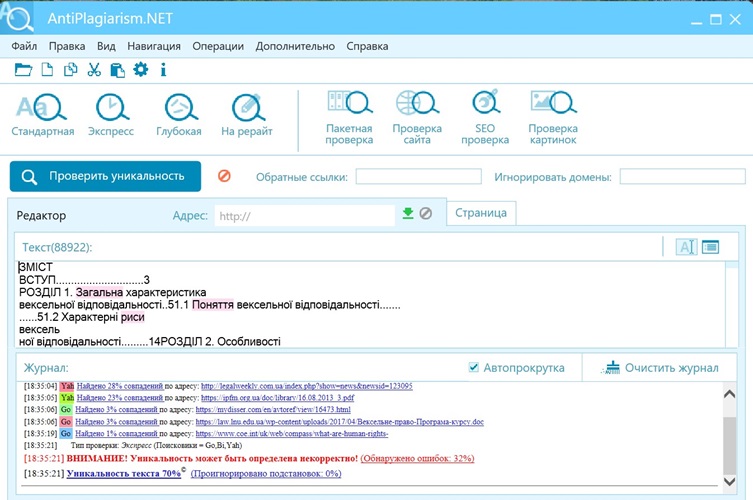Click the Тип проверки: Экспресс journal line
The image size is (753, 500).
(156, 445)
